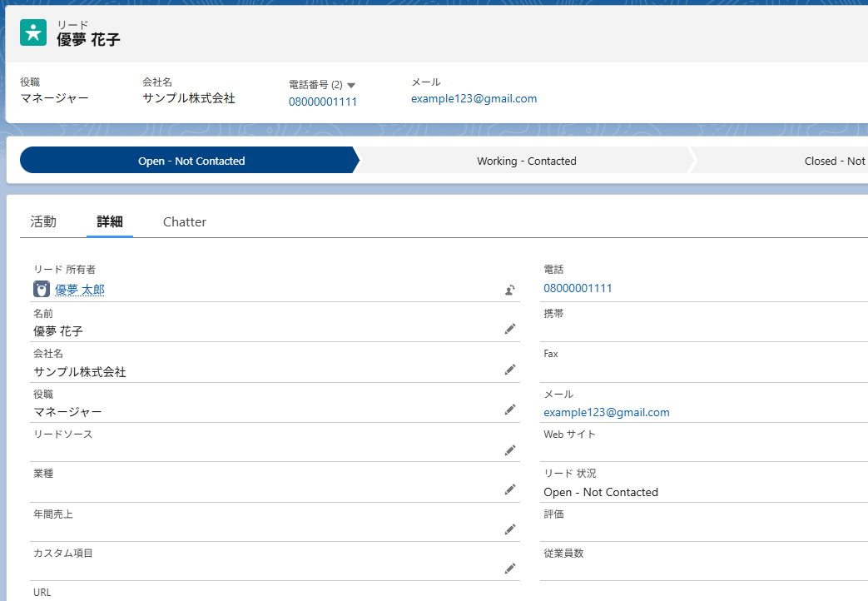This screenshot has width=868, height=601.
Task: Select the Working - Contacted stage
Action: 526,161
